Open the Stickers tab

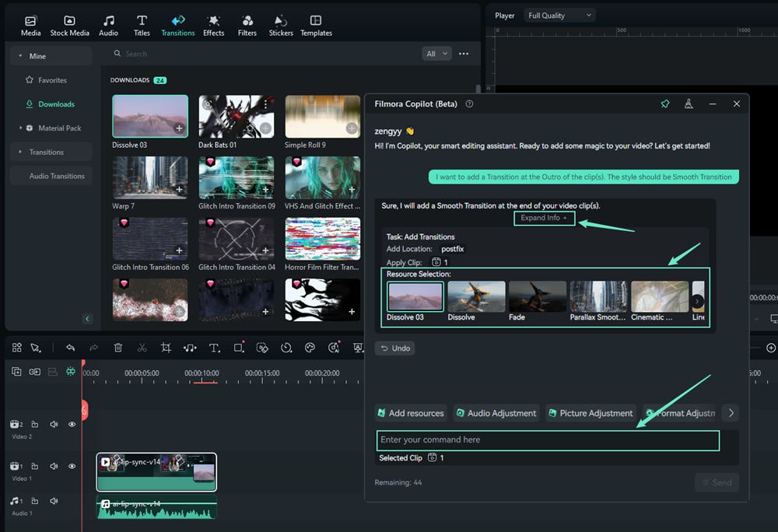(281, 26)
